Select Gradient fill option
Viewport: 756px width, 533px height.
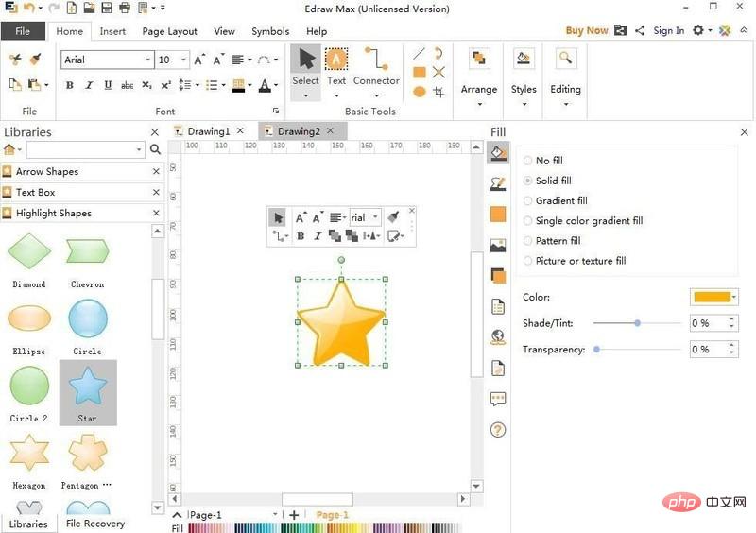pos(556,200)
